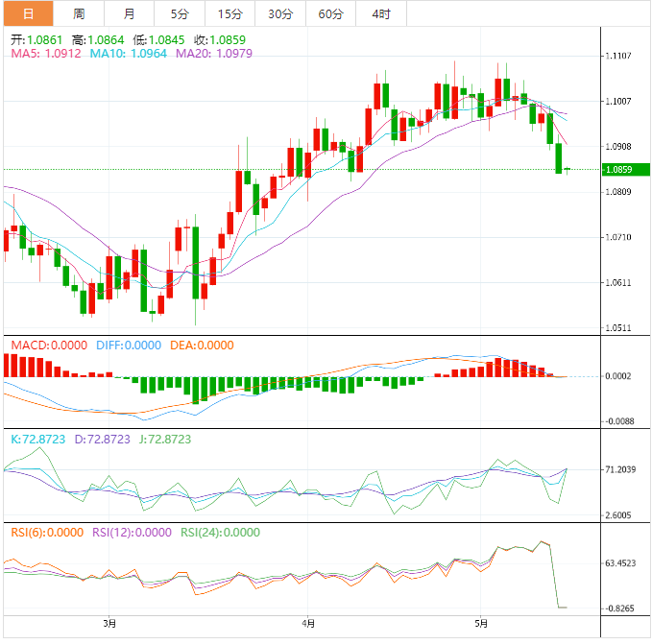Click the MA10 moving average label
Image resolution: width=652 pixels, height=644 pixels.
point(129,54)
